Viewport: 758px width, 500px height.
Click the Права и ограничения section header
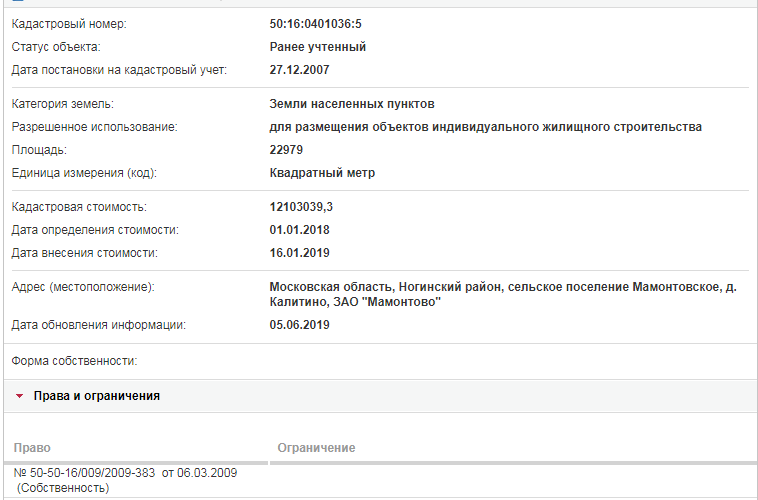[x=380, y=396]
